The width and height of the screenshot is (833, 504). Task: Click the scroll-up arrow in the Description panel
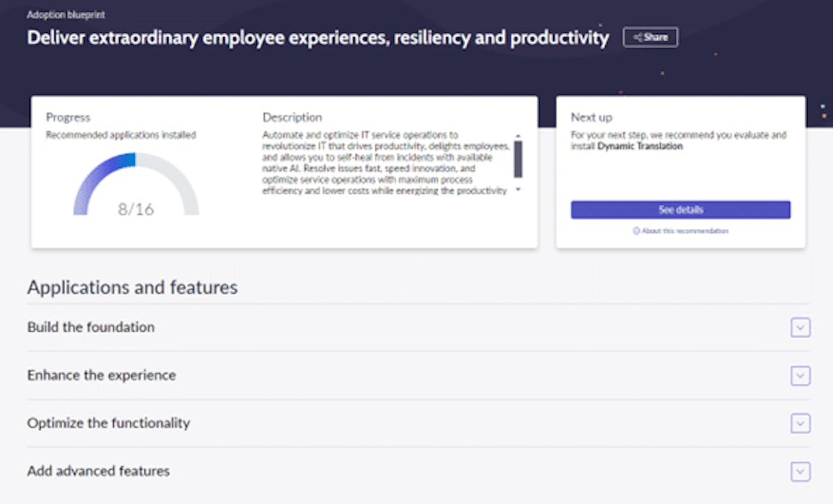coord(517,136)
